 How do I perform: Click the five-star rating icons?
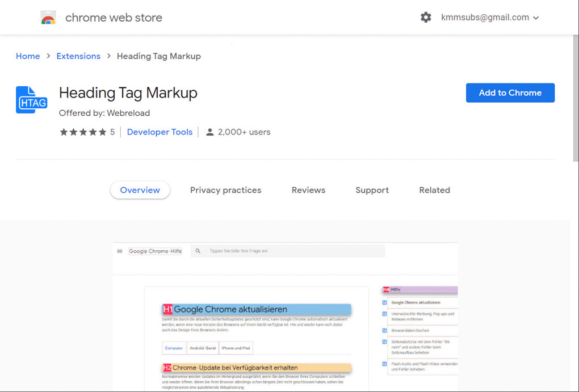coord(83,132)
